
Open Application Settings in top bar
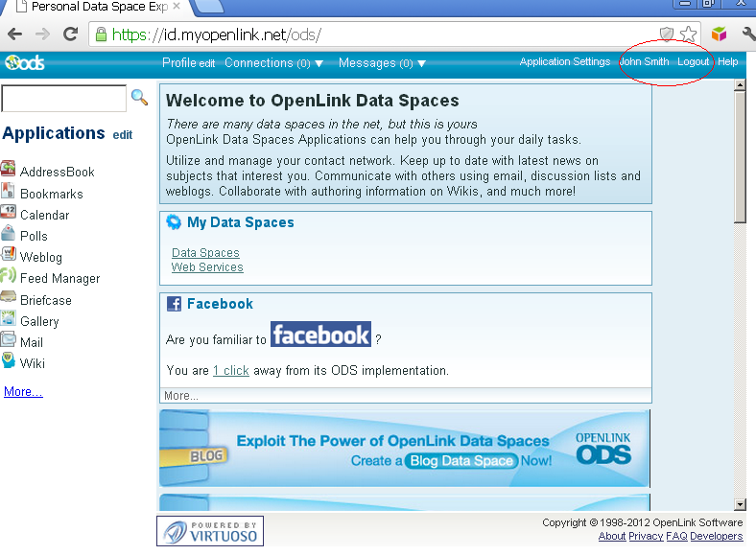[x=564, y=62]
